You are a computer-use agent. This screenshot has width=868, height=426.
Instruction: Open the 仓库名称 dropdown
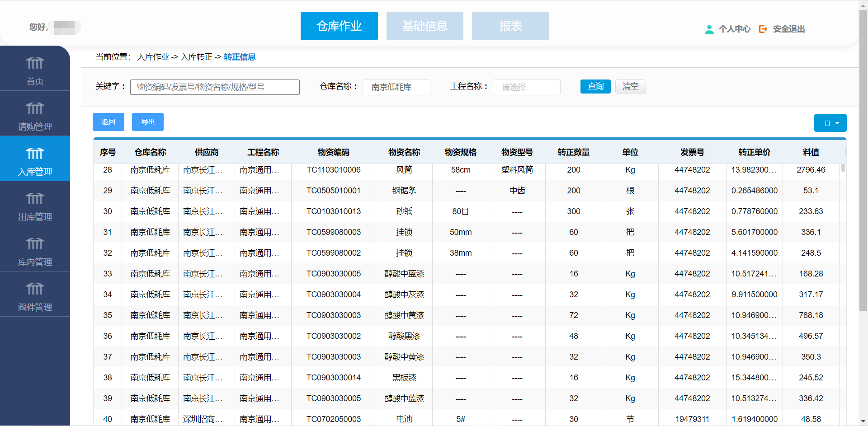396,87
